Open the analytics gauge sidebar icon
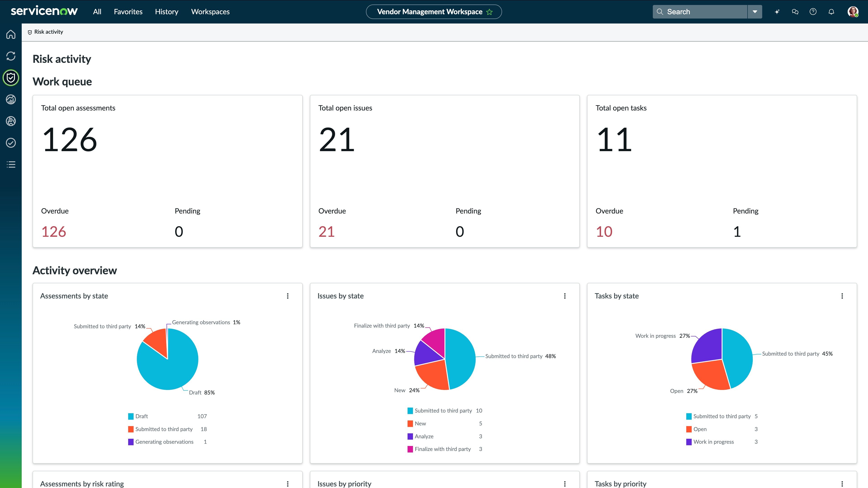 coord(11,99)
